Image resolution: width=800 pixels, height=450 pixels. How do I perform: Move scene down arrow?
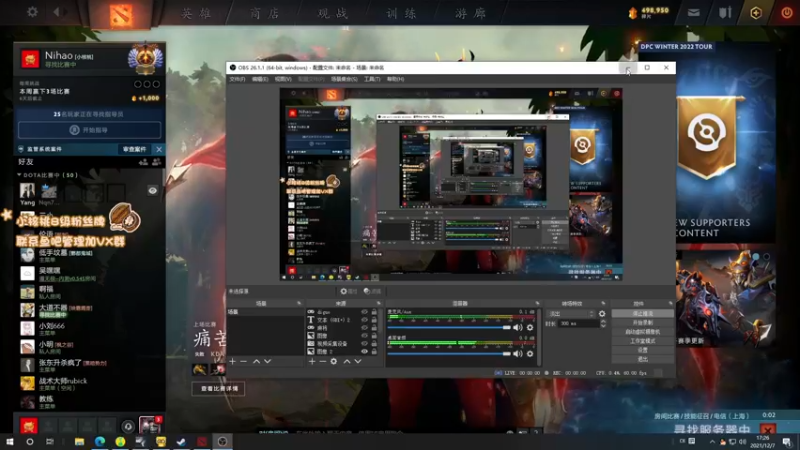pos(267,361)
